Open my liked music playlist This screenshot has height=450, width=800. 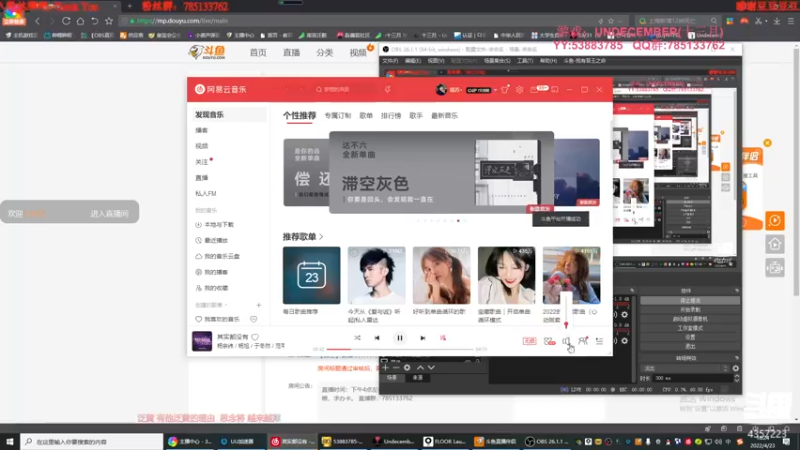(x=218, y=319)
